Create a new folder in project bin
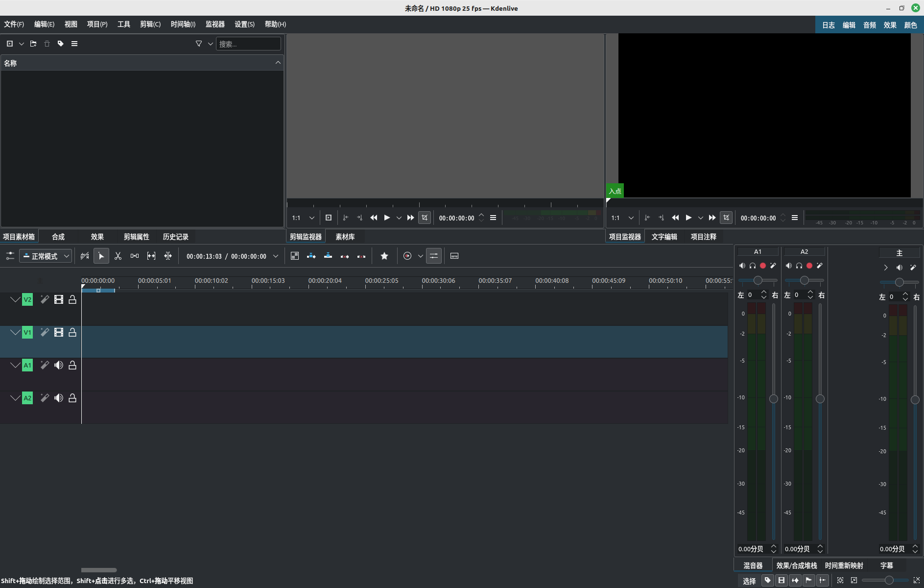Screen dimensions: 924x588 click(x=33, y=44)
